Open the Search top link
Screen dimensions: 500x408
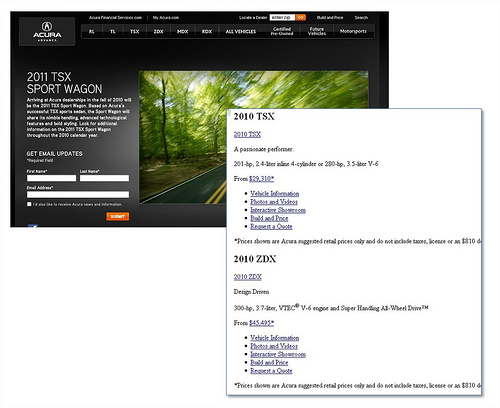[x=361, y=17]
